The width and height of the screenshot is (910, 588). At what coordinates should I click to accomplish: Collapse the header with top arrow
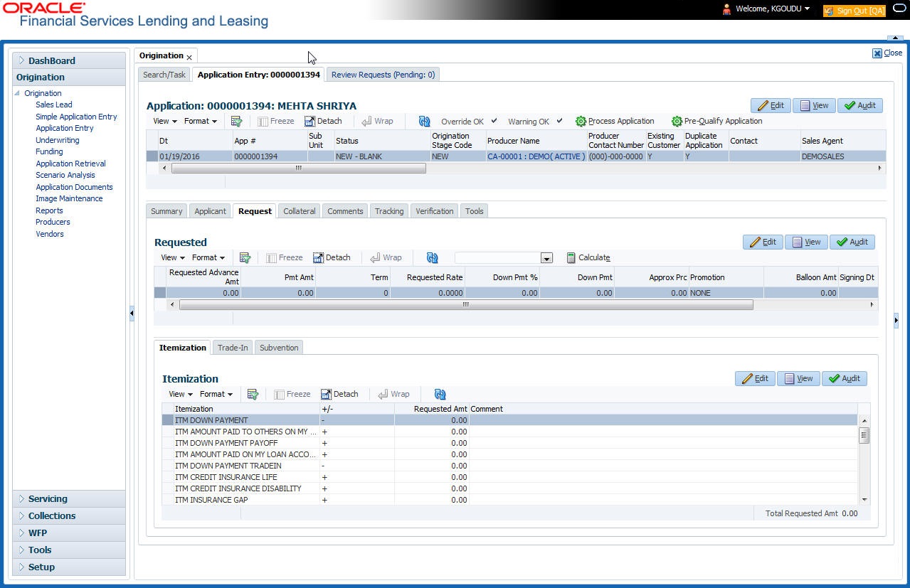[895, 37]
